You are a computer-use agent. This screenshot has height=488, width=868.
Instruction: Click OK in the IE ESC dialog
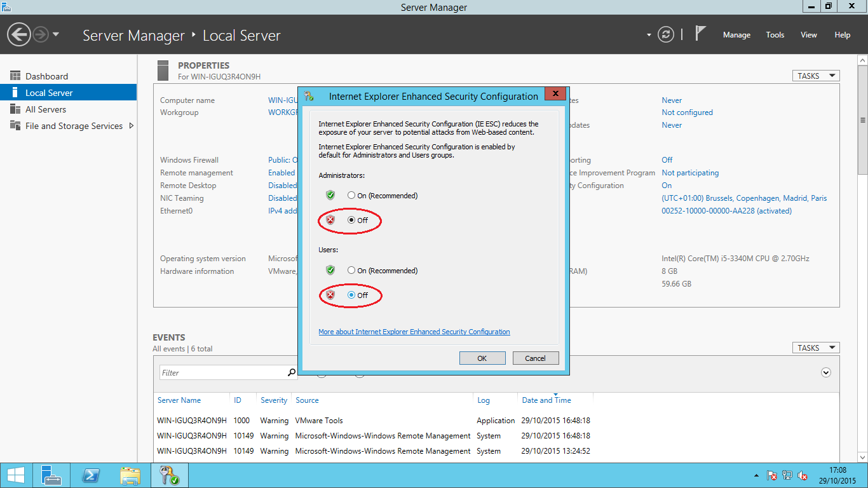click(x=482, y=358)
